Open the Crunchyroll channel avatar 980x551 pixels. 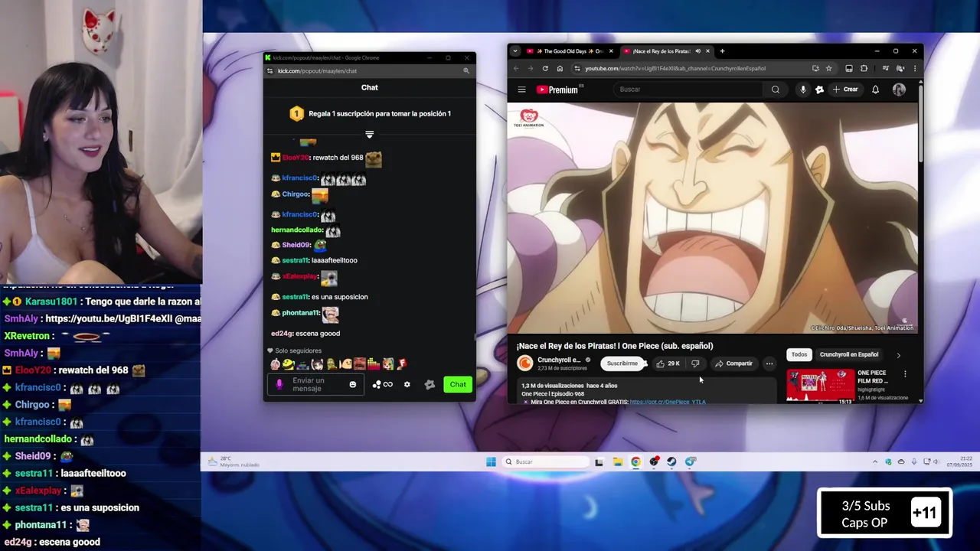[x=524, y=364]
